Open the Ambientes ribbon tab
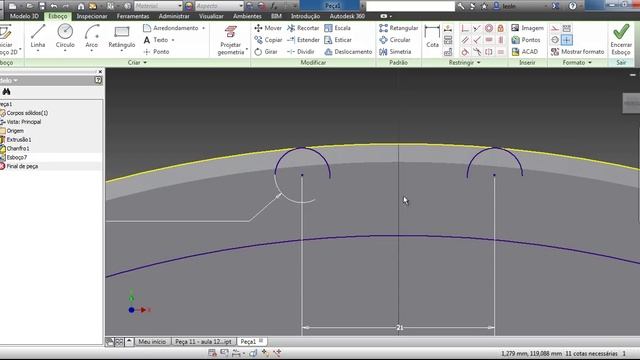 (247, 16)
